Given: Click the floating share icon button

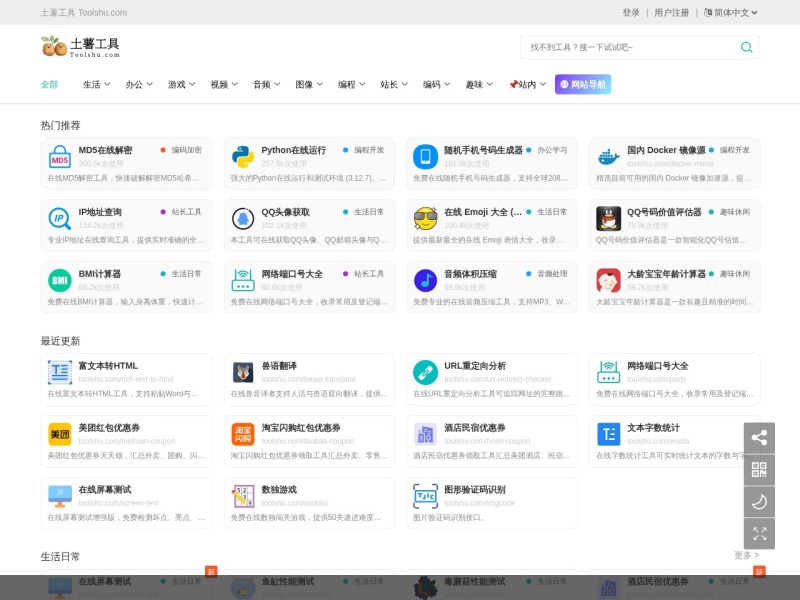Looking at the screenshot, I should [759, 438].
